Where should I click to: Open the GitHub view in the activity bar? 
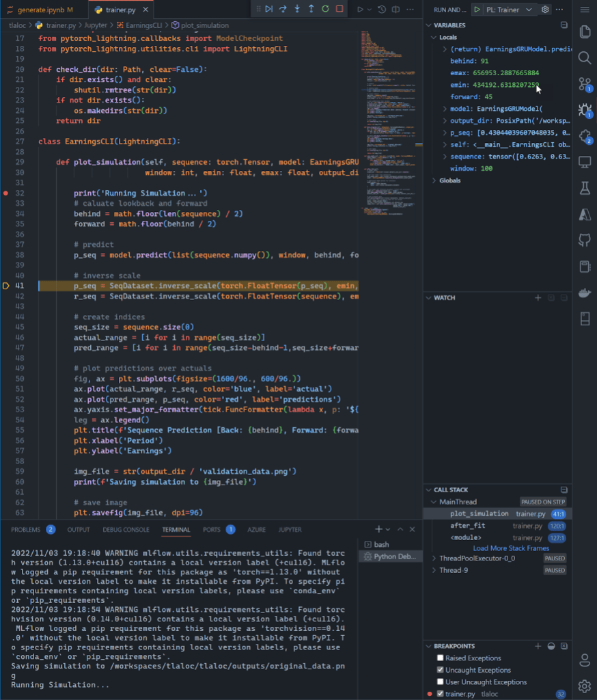[x=585, y=241]
